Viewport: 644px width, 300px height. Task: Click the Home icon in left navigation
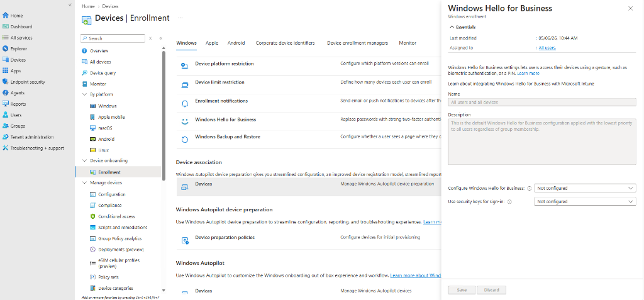pyautogui.click(x=5, y=16)
